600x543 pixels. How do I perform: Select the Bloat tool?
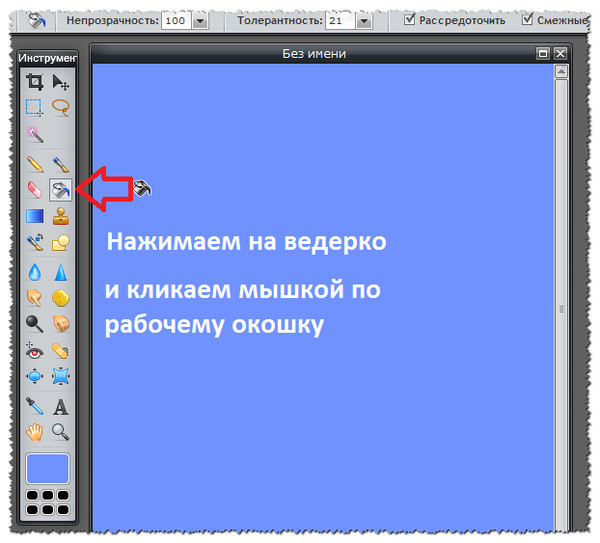[34, 376]
